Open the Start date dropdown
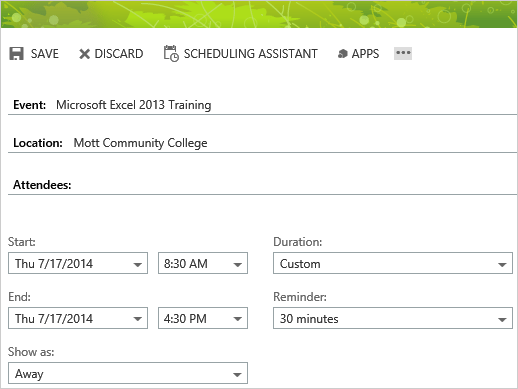The image size is (518, 389). click(78, 263)
